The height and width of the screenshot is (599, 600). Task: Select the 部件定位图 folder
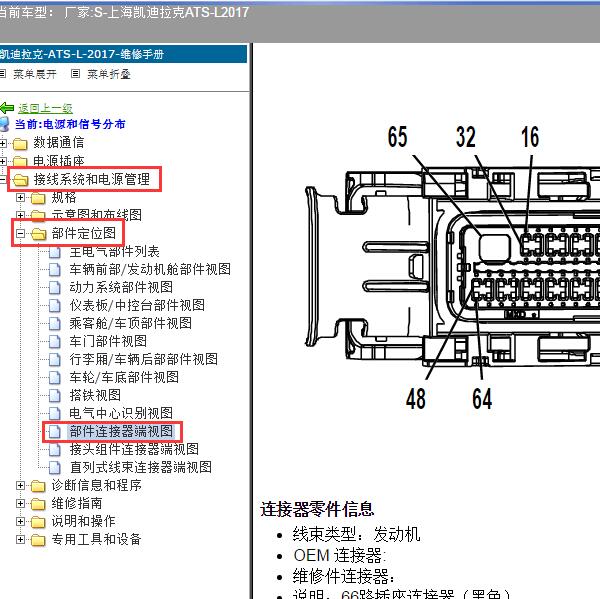tap(84, 233)
